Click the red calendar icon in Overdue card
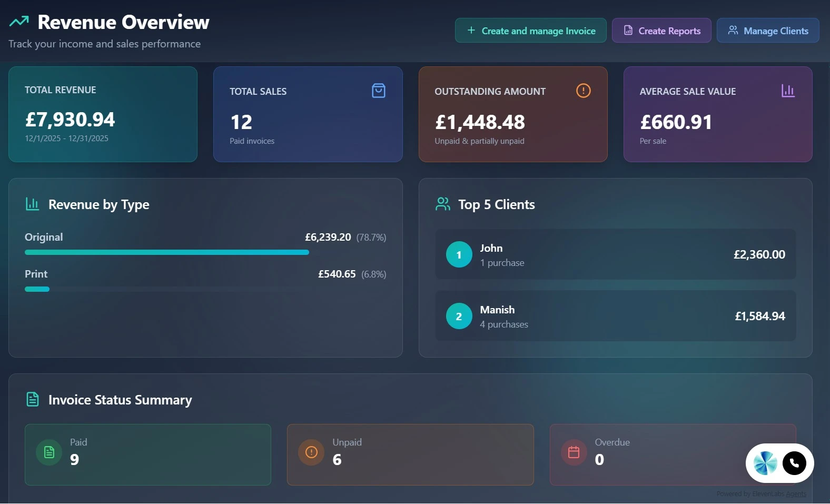 [x=574, y=452]
